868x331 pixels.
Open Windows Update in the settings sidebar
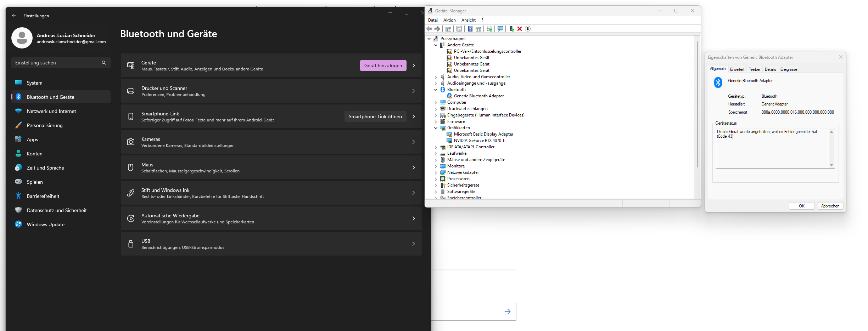(61, 224)
